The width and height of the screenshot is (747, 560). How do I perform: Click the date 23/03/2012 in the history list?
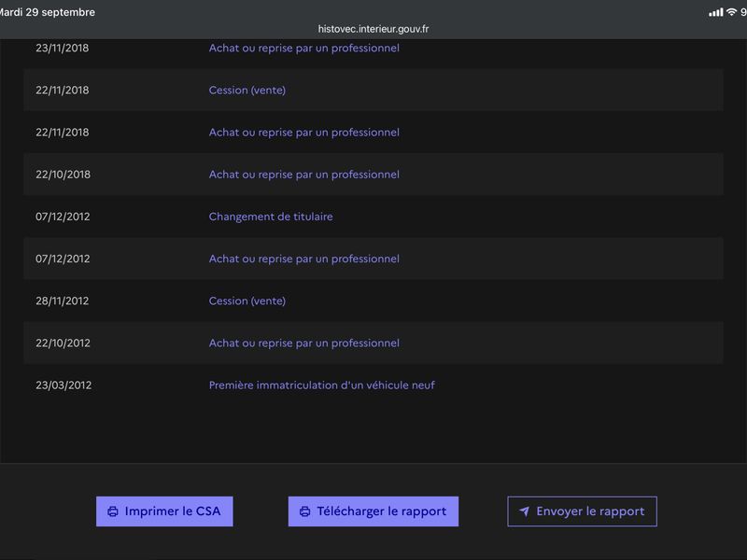63,385
